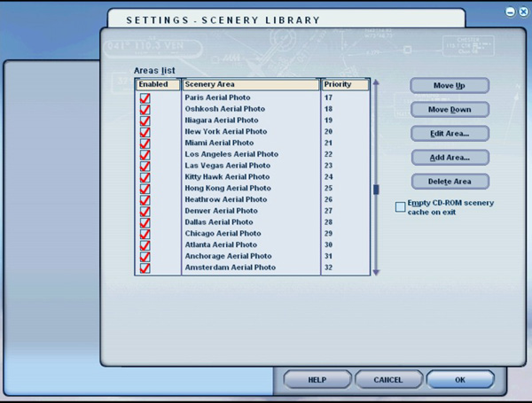Click the scroll up arrow of areas list
This screenshot has height=403, width=532.
click(376, 82)
